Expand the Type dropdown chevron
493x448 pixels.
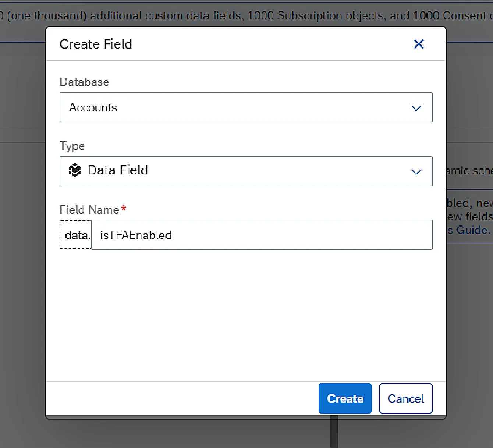(x=416, y=172)
